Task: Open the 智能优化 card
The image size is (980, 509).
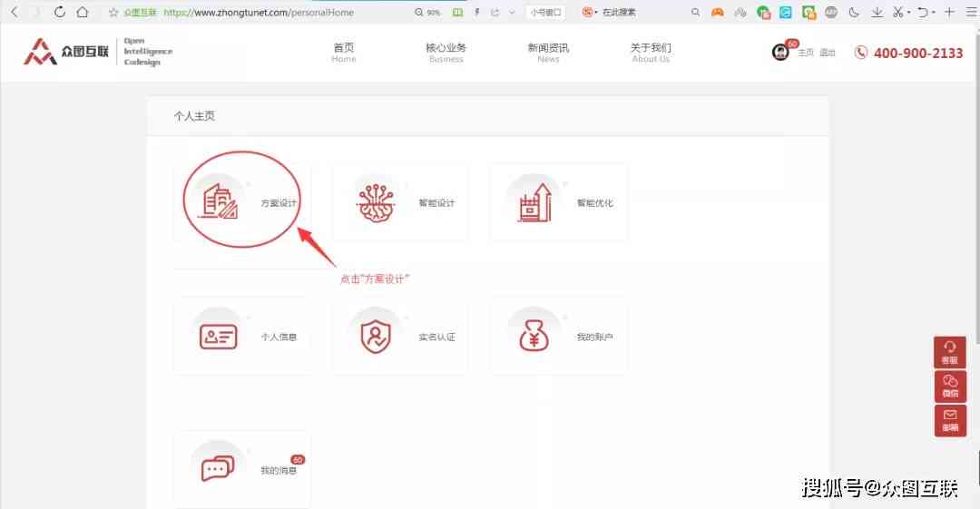Action: [559, 202]
